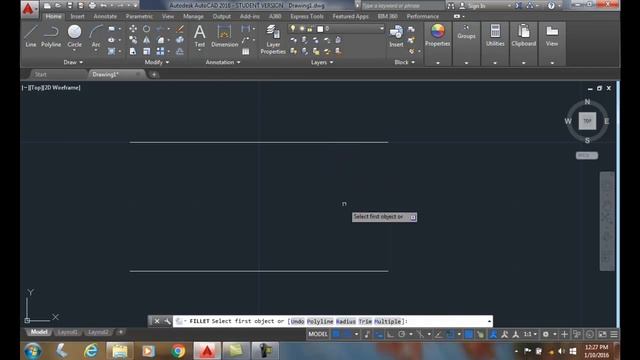Select the Text tool
Screen dimensions: 640x360
[x=200, y=36]
